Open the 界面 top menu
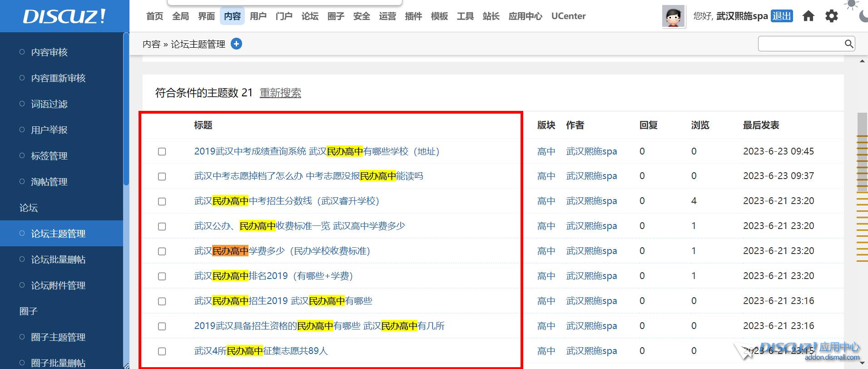This screenshot has height=369, width=868. (x=206, y=16)
